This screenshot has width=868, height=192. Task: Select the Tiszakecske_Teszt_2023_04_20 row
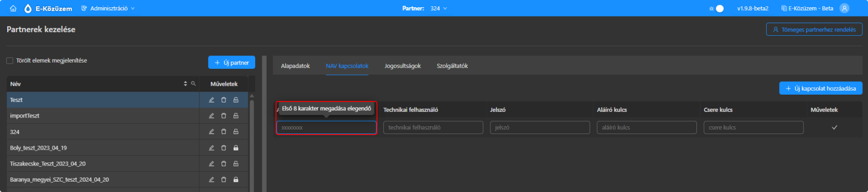(127, 164)
